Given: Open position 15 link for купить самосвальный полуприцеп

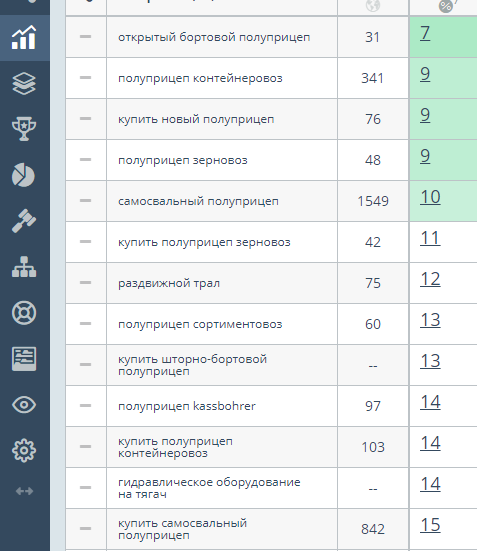Looking at the screenshot, I should [x=430, y=525].
